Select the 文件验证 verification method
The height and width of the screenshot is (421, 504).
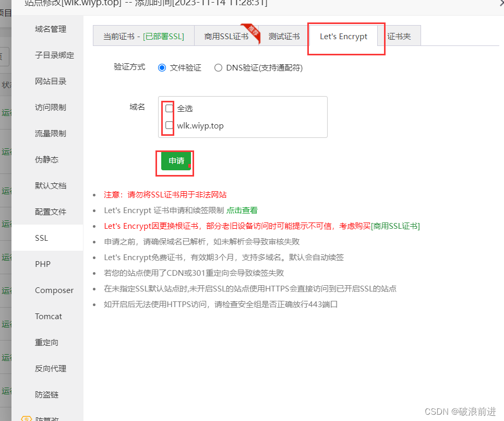click(x=162, y=67)
